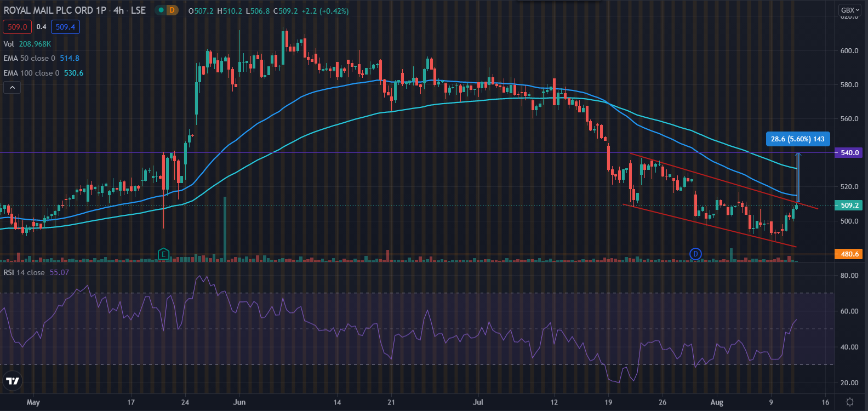
Task: Click the RSI 80.00 axis label
Action: coord(849,276)
